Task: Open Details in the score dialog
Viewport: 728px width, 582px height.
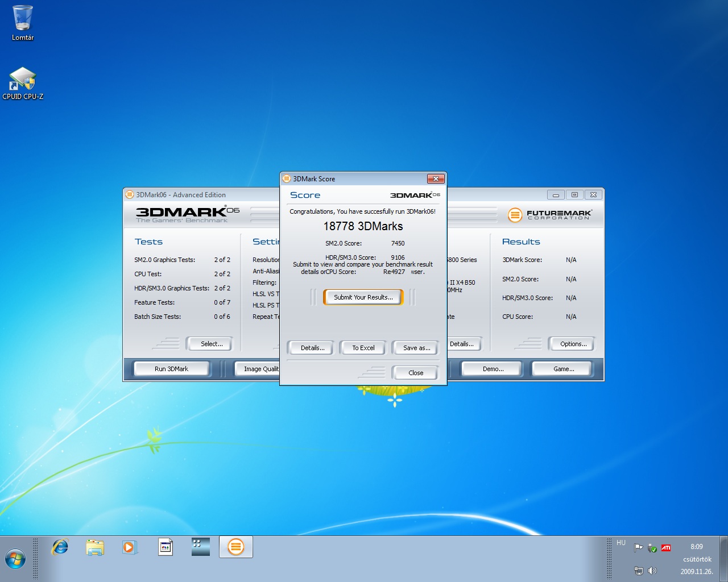Action: click(312, 348)
